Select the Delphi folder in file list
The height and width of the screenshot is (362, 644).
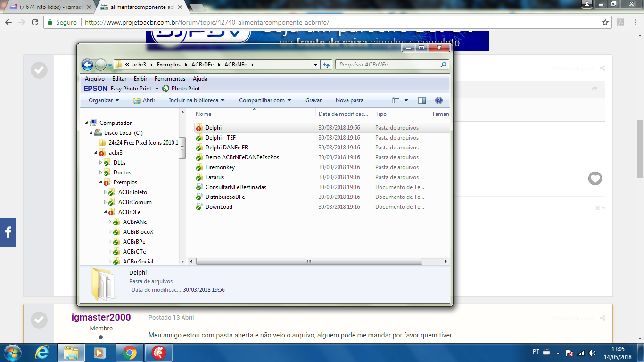[214, 128]
